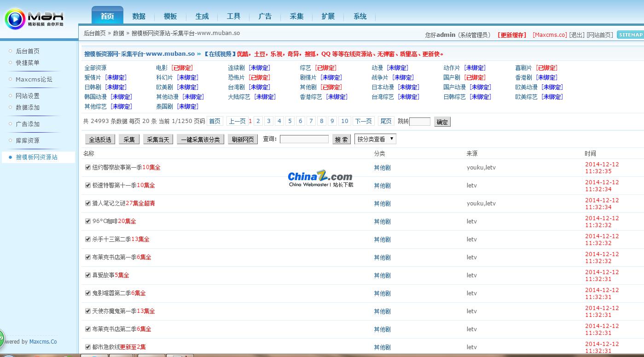The height and width of the screenshot is (357, 644).
Task: Click 未绑定 next to 科幻片
Action: [x=188, y=77]
